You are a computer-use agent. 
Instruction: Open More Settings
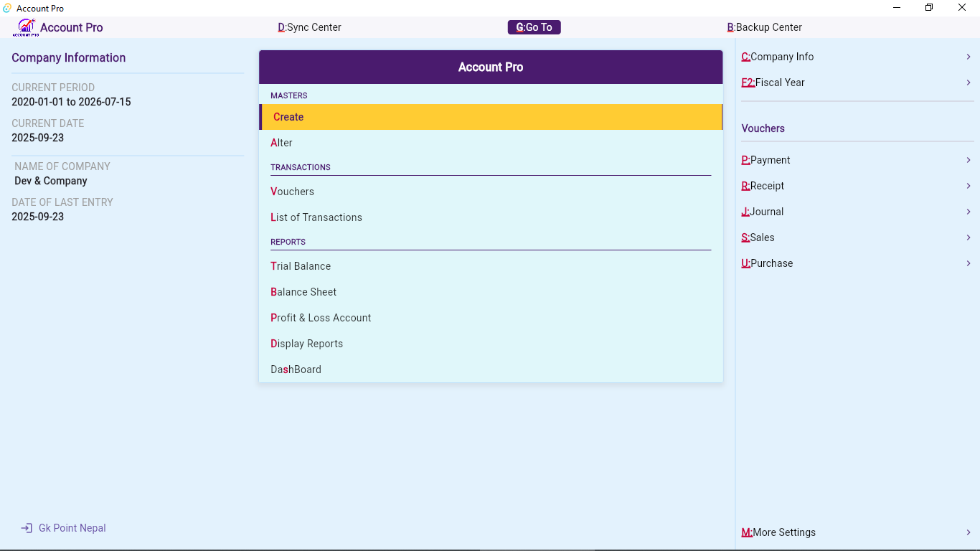[857, 532]
